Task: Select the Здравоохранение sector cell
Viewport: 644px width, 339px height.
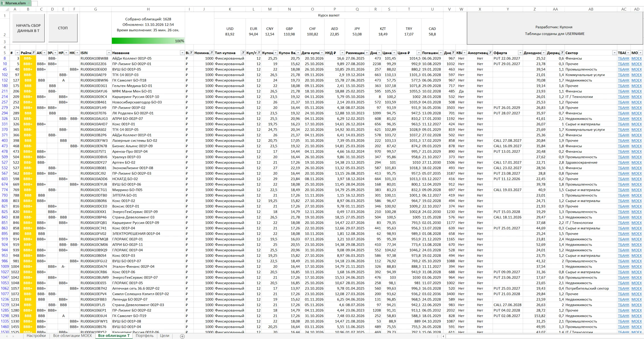Action: click(591, 163)
